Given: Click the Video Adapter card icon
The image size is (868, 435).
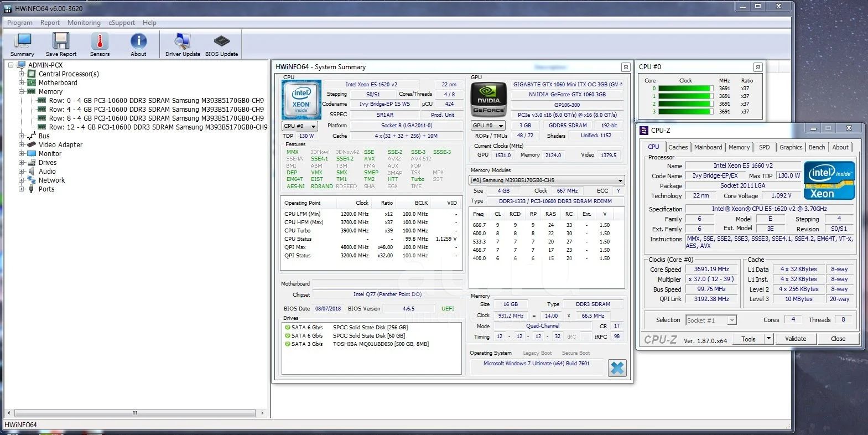Looking at the screenshot, I should tap(32, 144).
